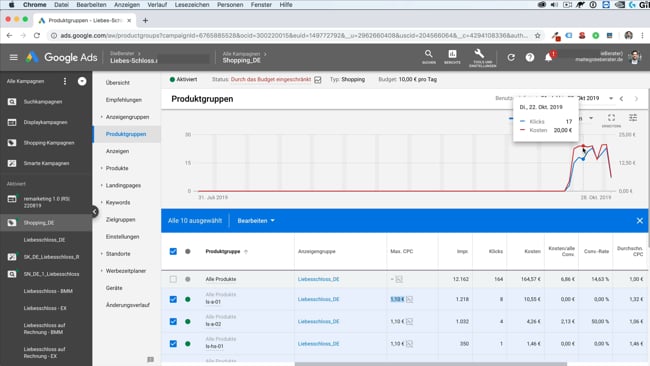Open the account profile avatar
Image resolution: width=650 pixels, height=366 pixels.
[635, 57]
